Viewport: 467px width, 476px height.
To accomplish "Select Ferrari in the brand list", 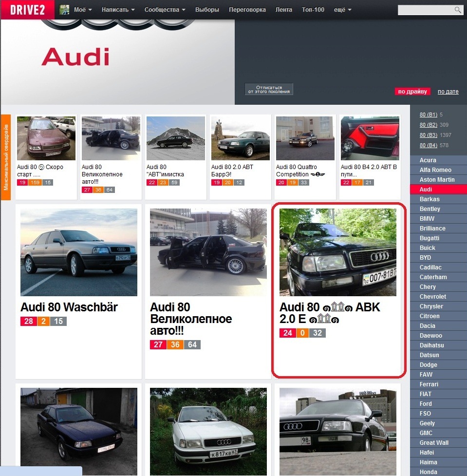I will click(438, 384).
